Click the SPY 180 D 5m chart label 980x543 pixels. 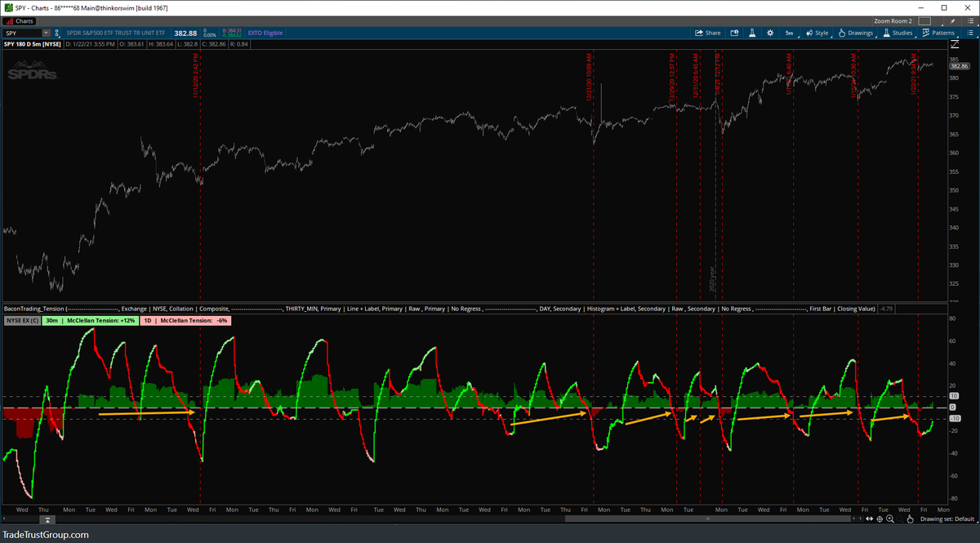(33, 44)
